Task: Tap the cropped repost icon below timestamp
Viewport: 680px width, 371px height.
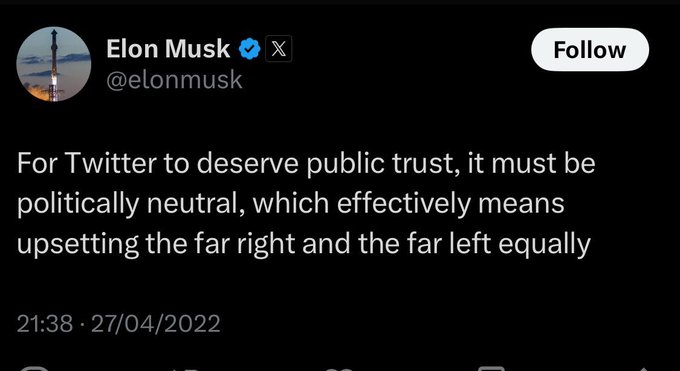Action: pos(186,369)
